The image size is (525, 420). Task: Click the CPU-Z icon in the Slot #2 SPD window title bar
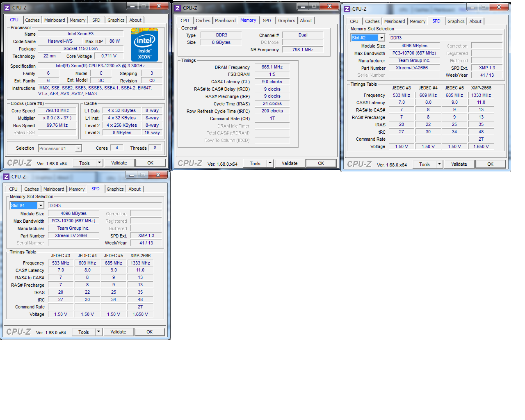pyautogui.click(x=347, y=9)
